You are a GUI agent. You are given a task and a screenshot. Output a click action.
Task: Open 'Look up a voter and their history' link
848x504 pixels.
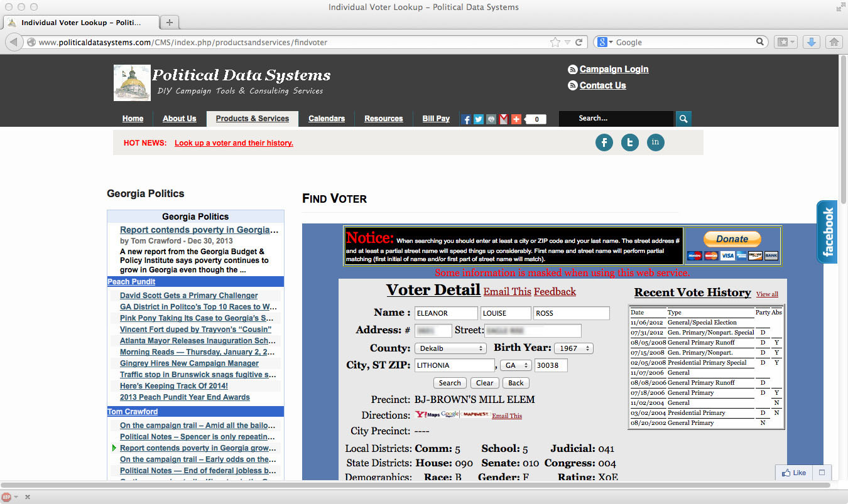coord(234,143)
